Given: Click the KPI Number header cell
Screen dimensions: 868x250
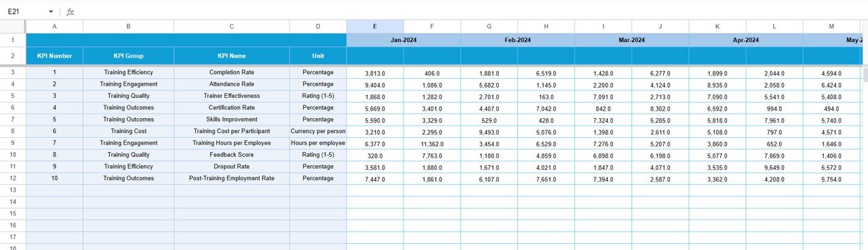Looking at the screenshot, I should (54, 56).
